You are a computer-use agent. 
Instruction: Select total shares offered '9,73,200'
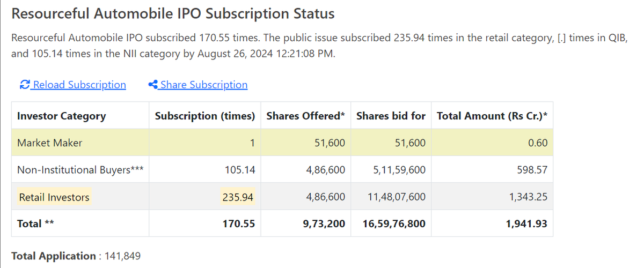click(x=324, y=224)
